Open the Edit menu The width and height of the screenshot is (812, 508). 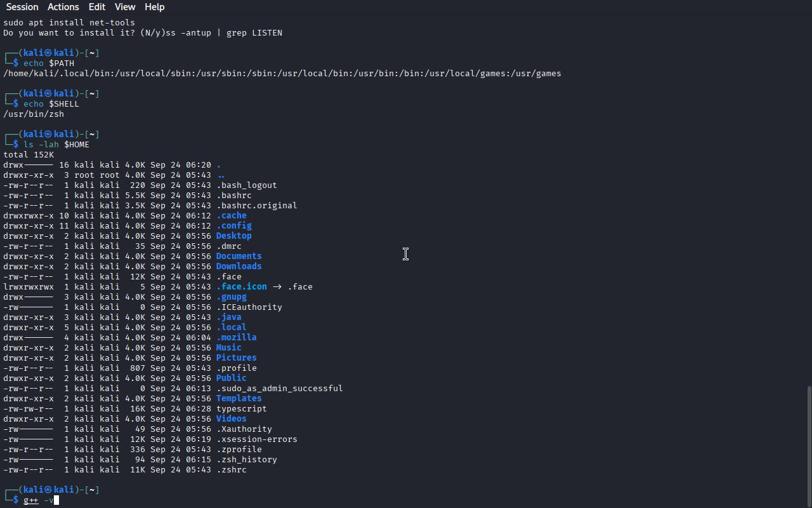click(x=97, y=7)
